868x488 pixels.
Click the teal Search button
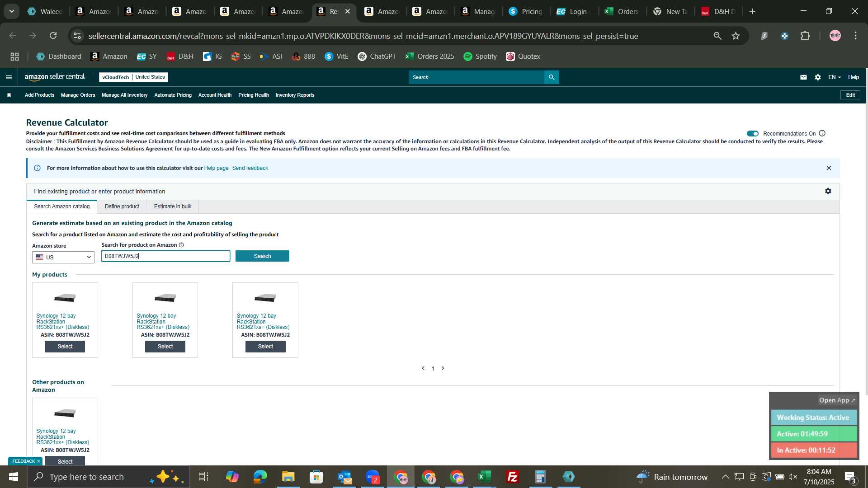pos(262,256)
